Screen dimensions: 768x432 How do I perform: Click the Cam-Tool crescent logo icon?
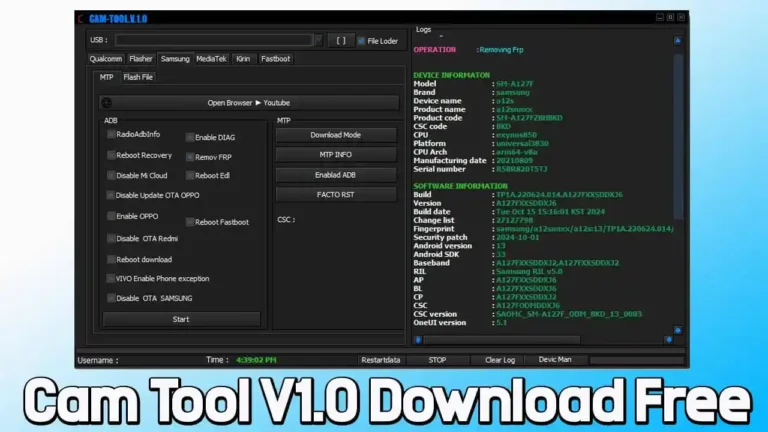[x=81, y=19]
